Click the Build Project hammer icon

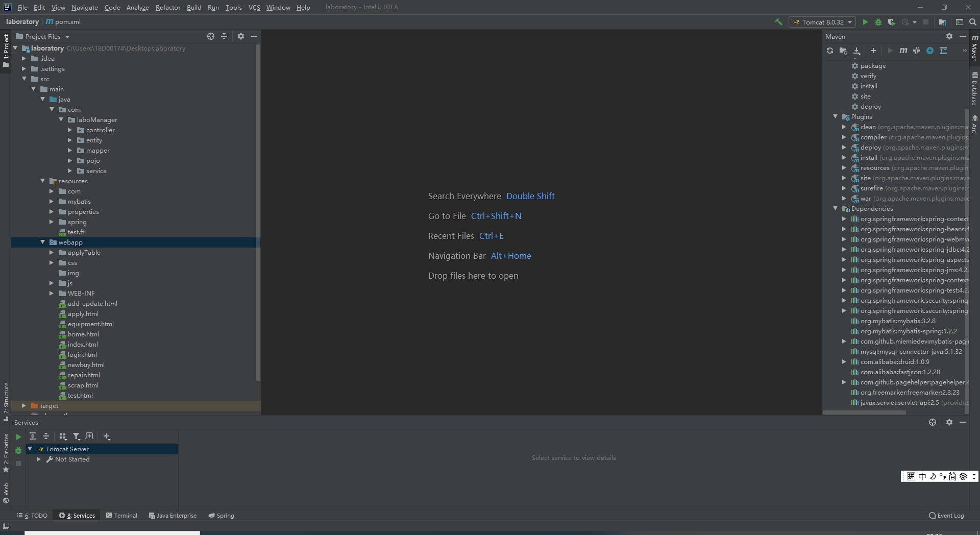pos(778,22)
